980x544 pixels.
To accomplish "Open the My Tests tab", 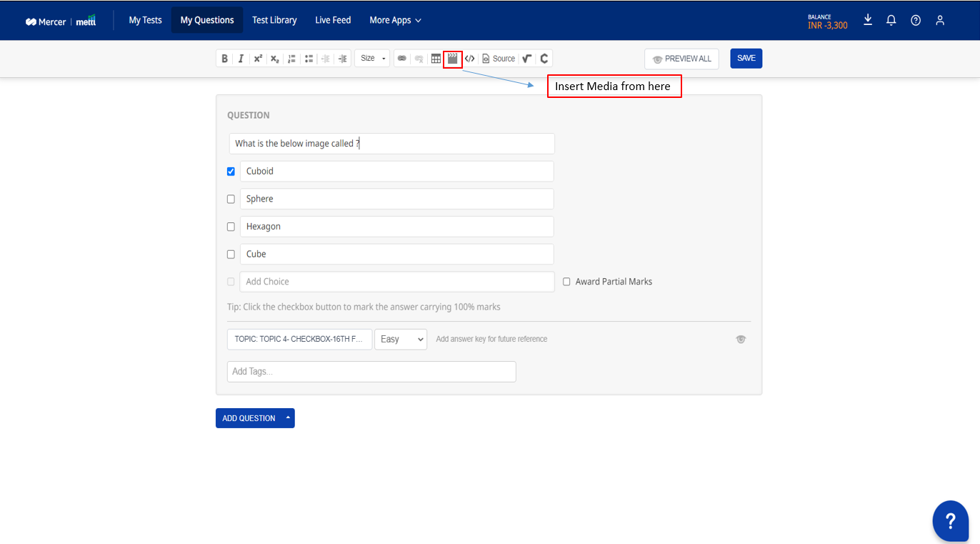I will pos(145,20).
